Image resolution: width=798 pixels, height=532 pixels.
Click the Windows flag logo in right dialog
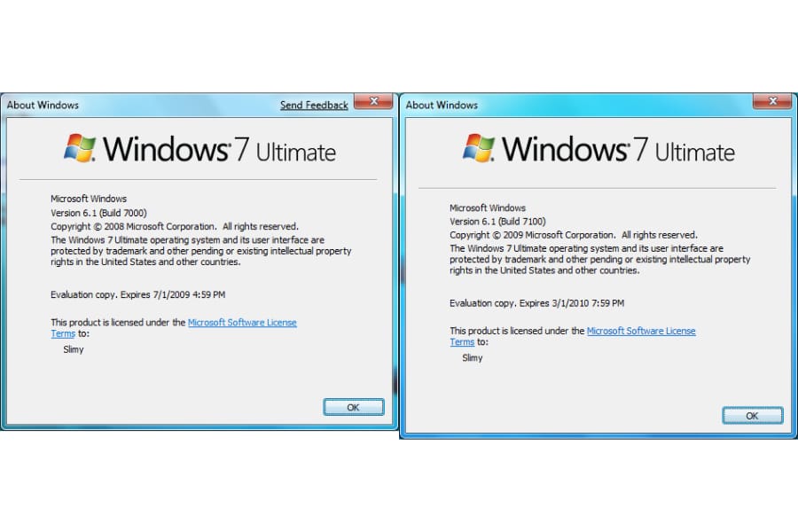[x=479, y=148]
